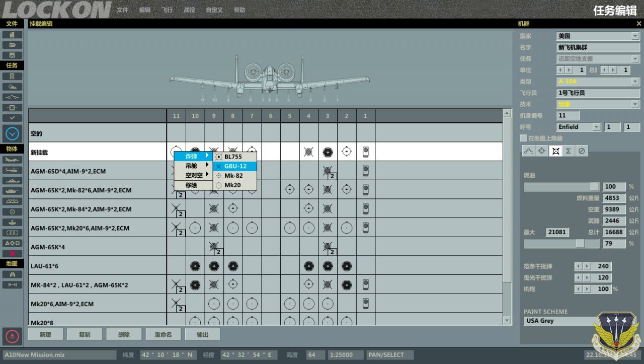Choose BL755 from the bomb list
Viewport: 644px width, 364px height.
tap(234, 157)
